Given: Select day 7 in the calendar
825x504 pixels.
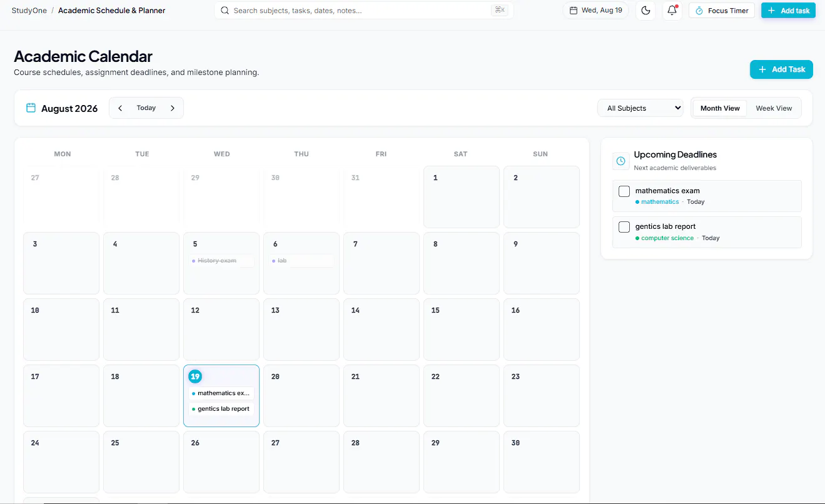Looking at the screenshot, I should pyautogui.click(x=382, y=263).
